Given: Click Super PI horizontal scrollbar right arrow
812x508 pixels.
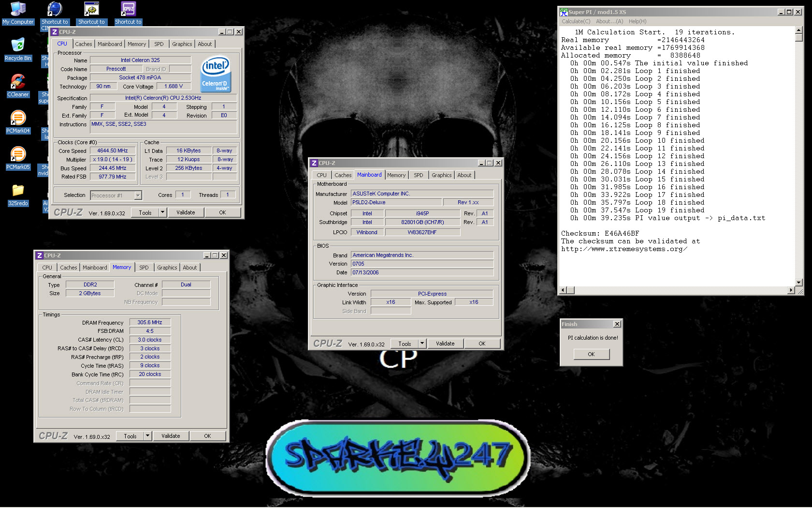Looking at the screenshot, I should pyautogui.click(x=791, y=290).
